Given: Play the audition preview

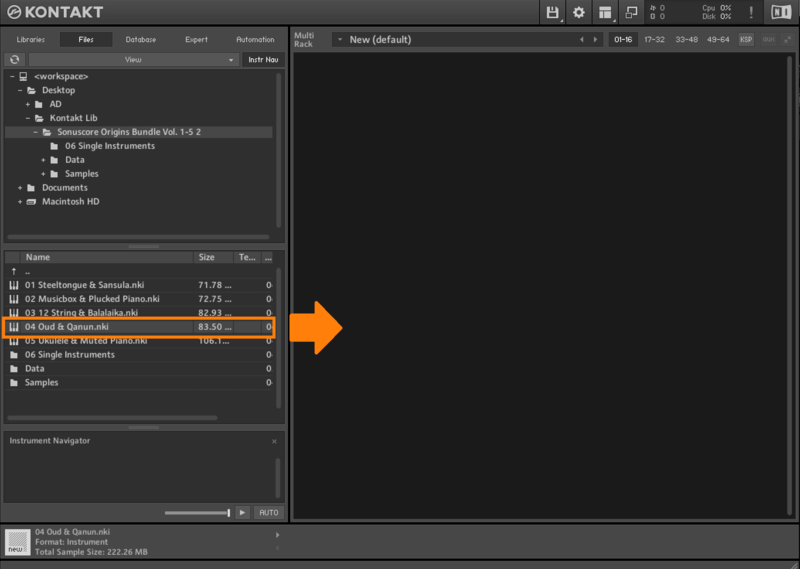Looking at the screenshot, I should pos(242,512).
